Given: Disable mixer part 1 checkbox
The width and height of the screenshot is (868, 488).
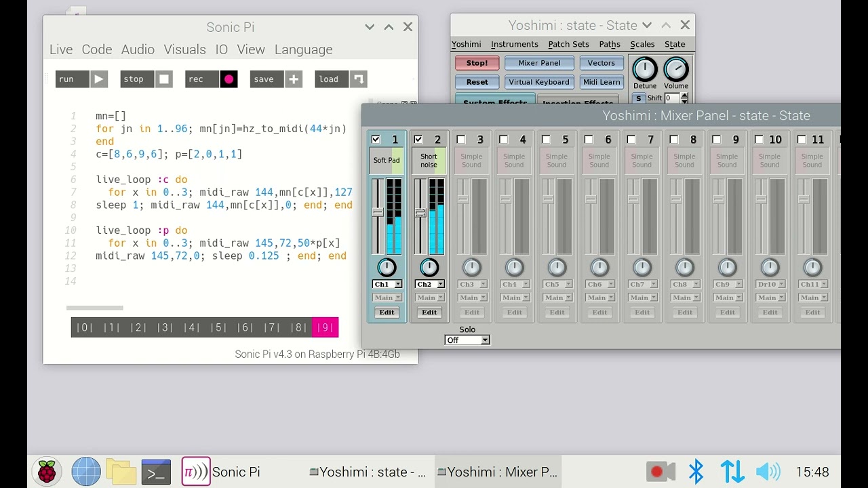Looking at the screenshot, I should click(376, 140).
